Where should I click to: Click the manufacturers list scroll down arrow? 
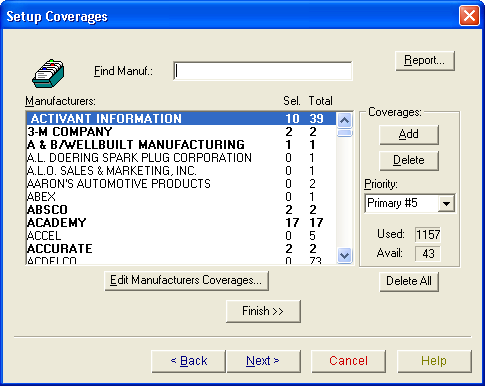pos(344,256)
